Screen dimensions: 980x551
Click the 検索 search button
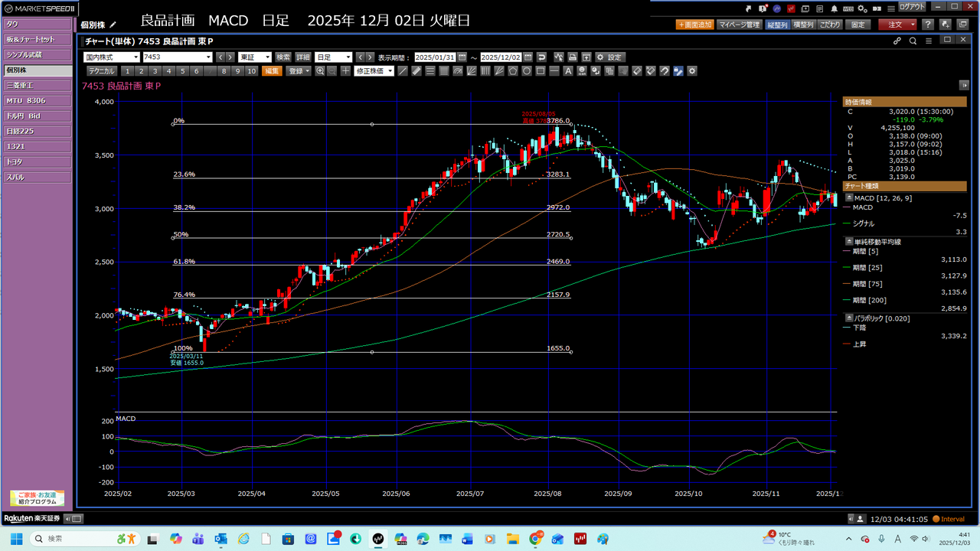(x=283, y=57)
